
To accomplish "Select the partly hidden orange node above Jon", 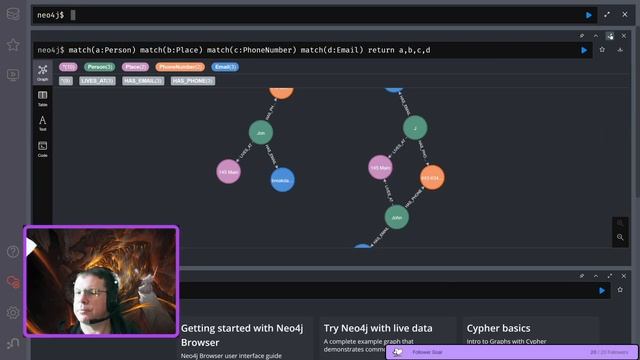I will click(x=281, y=93).
